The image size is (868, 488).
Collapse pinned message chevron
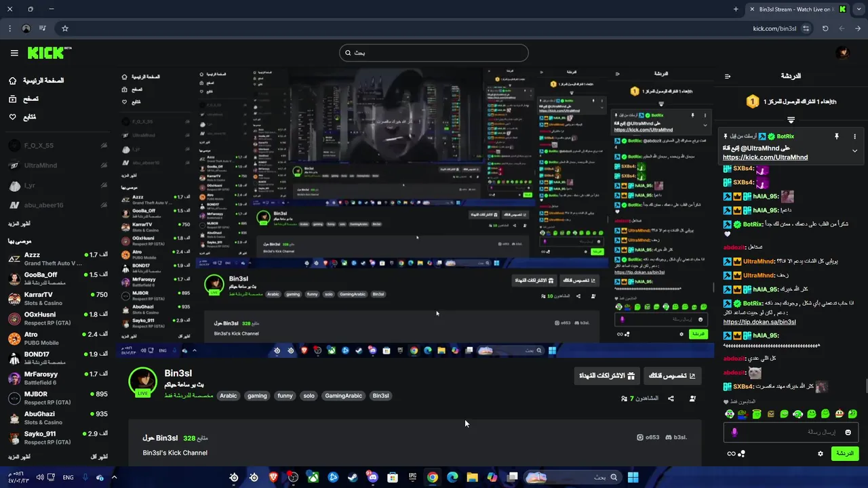[x=854, y=150]
